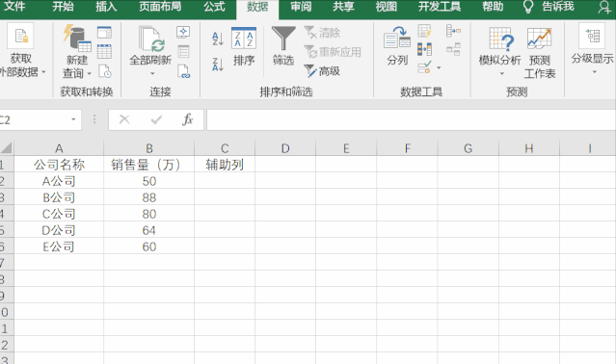The width and height of the screenshot is (616, 364).
Task: Switch to the 审阅 tab
Action: point(301,7)
